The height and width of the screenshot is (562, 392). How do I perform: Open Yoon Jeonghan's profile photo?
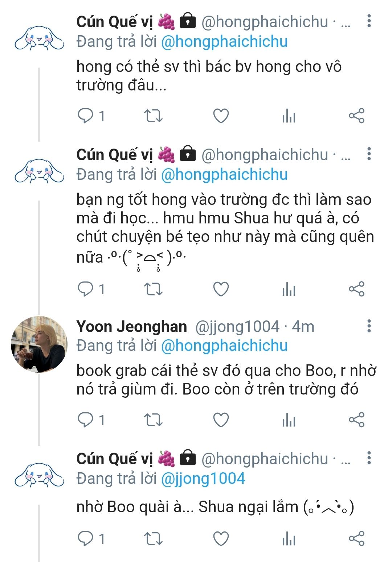[x=39, y=344]
